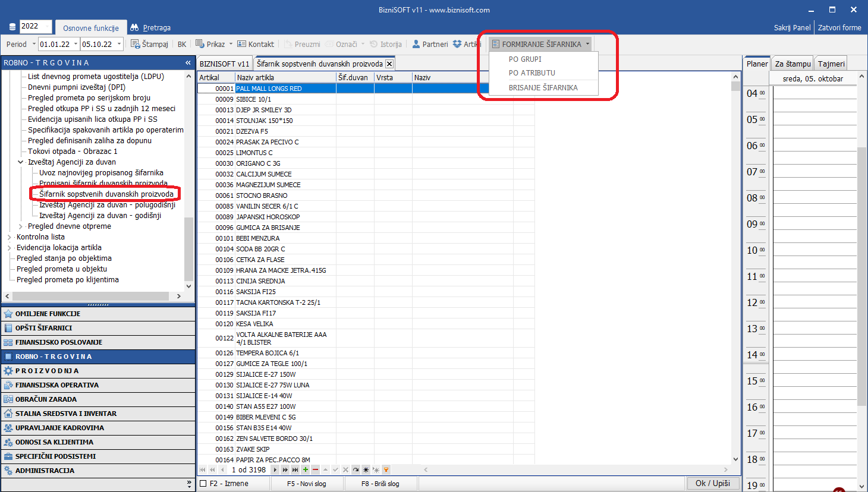This screenshot has width=868, height=492.
Task: Collapse the ROBNO - TRGOVINA side panel
Action: click(188, 62)
